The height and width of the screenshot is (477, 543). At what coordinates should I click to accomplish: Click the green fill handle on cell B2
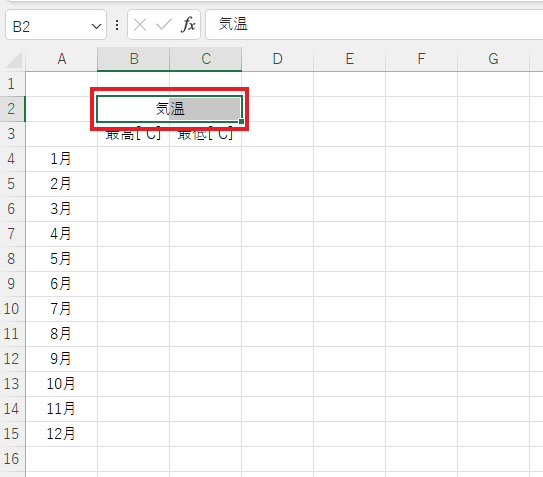pos(241,121)
